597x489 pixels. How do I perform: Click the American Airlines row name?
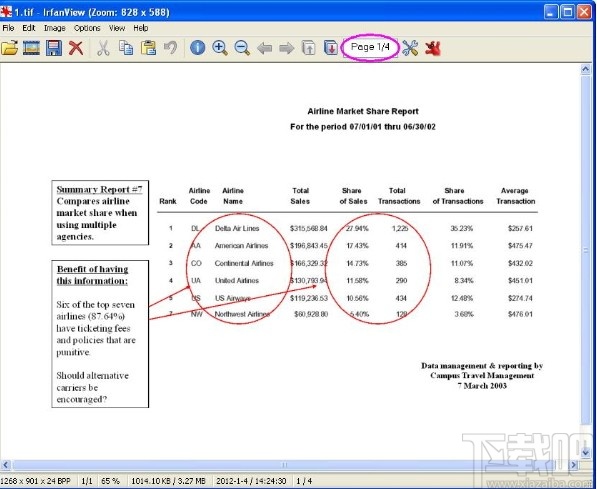pyautogui.click(x=241, y=246)
